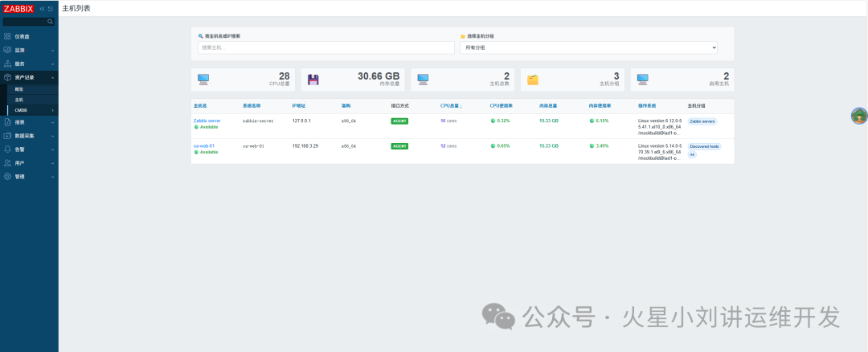
Task: Click the 资产记录 cube icon
Action: [x=7, y=77]
